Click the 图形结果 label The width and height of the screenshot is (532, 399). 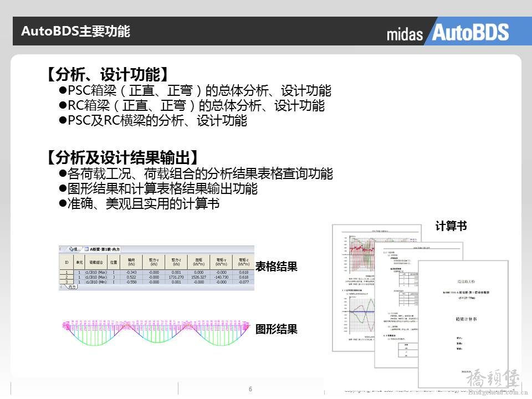click(276, 329)
